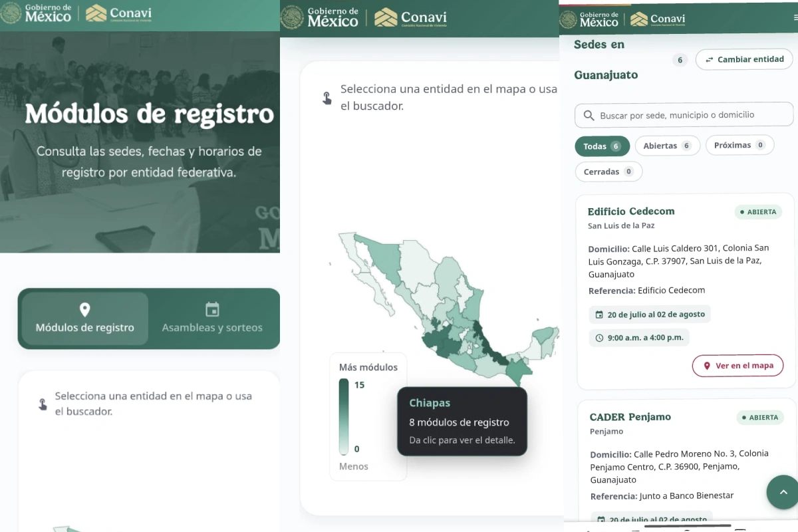Click the calendar date chip on Edificio Cedecom card
798x532 pixels.
click(x=650, y=315)
